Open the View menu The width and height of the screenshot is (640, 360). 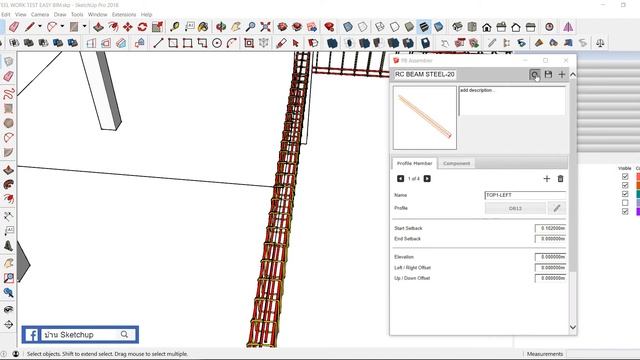[20, 14]
